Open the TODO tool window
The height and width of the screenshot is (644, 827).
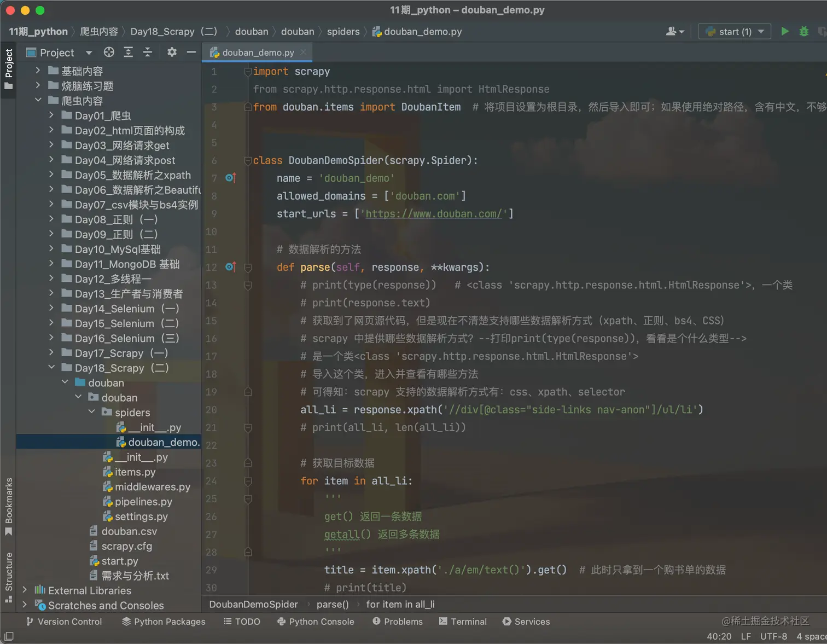tap(242, 622)
